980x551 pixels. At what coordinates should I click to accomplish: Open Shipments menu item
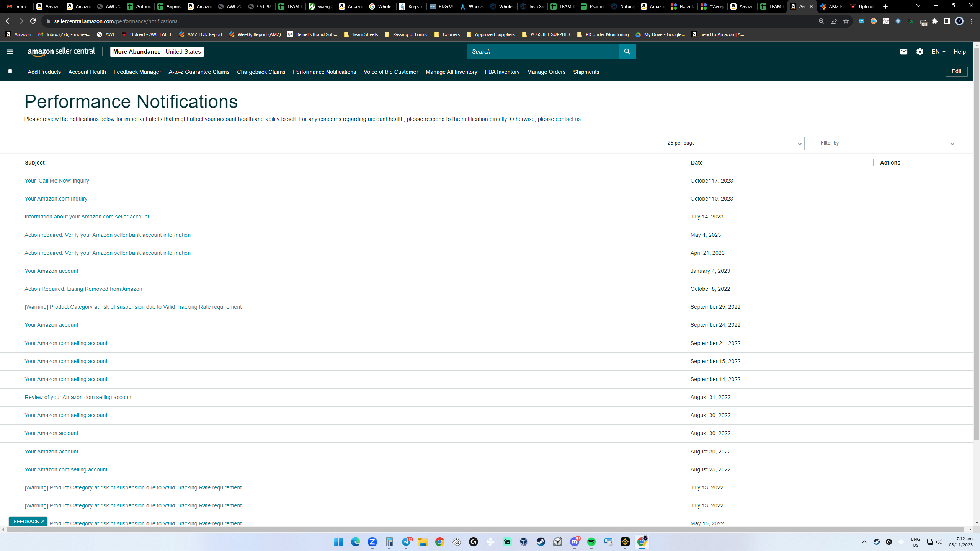[x=586, y=72]
